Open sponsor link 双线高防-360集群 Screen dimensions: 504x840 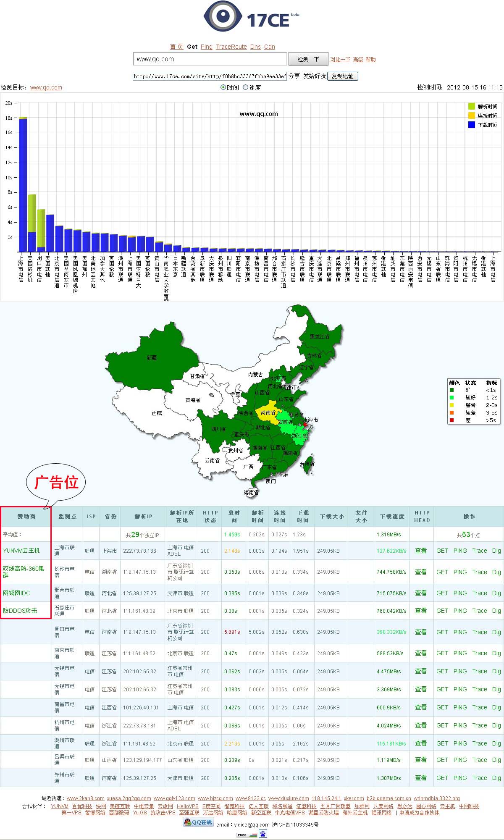point(24,572)
